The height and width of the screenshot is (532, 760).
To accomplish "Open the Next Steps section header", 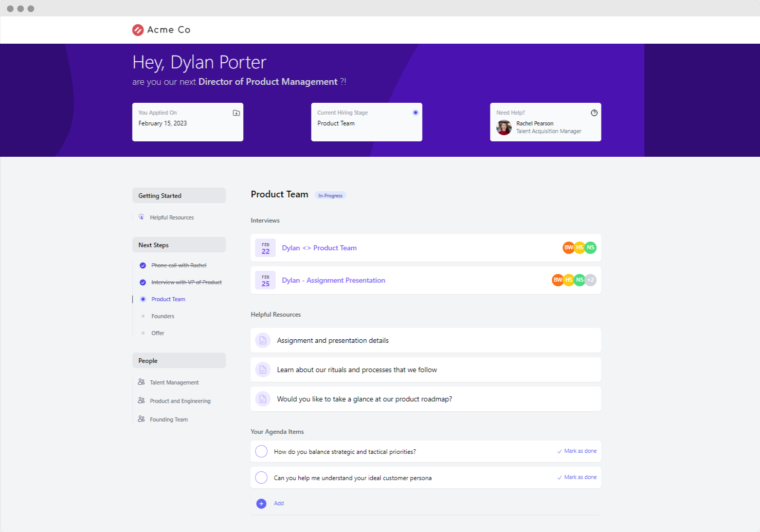I will click(179, 245).
